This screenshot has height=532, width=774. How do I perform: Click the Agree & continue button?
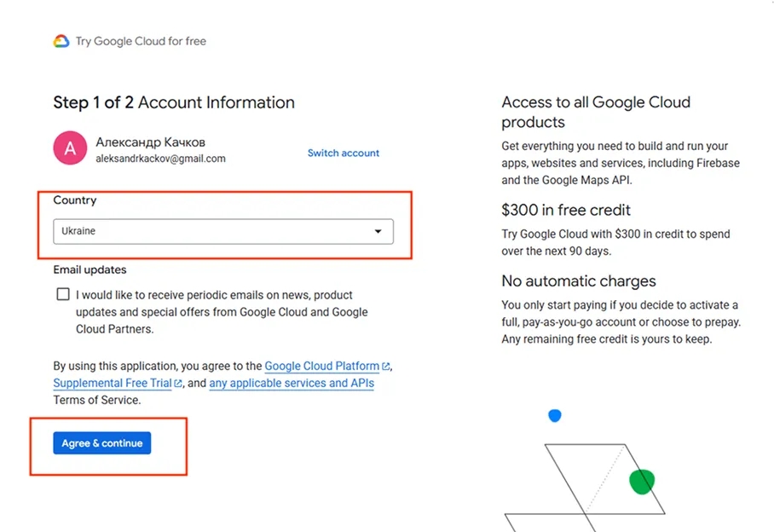click(x=102, y=443)
